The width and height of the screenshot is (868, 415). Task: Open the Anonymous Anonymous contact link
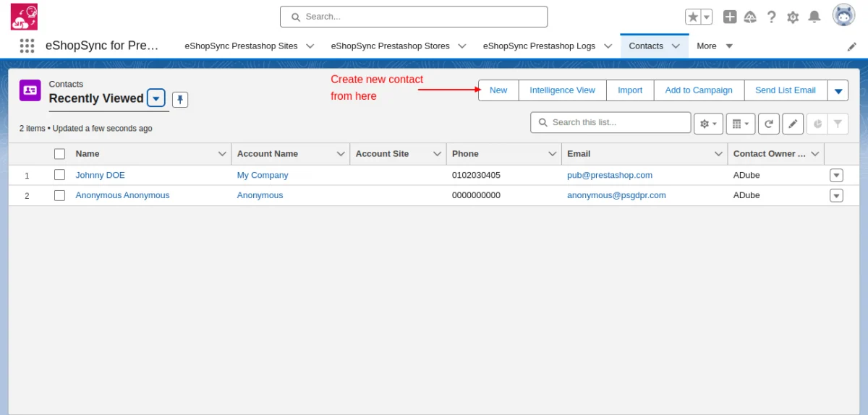122,195
